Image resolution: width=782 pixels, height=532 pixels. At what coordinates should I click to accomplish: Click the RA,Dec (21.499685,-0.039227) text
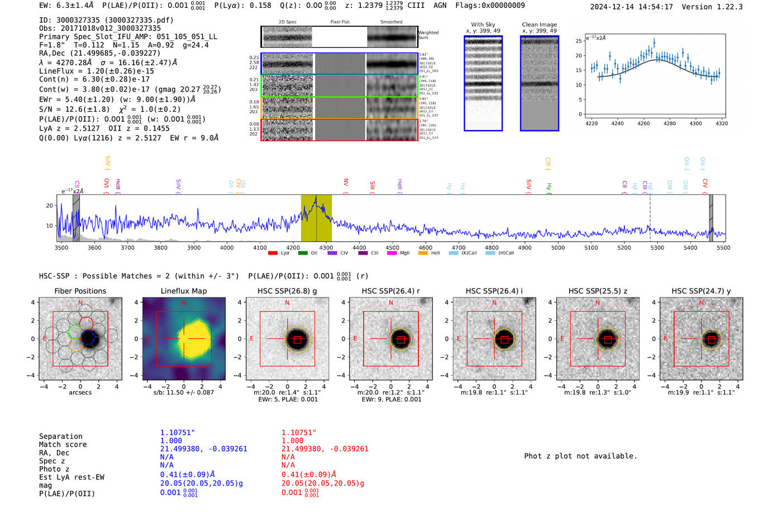[x=100, y=53]
